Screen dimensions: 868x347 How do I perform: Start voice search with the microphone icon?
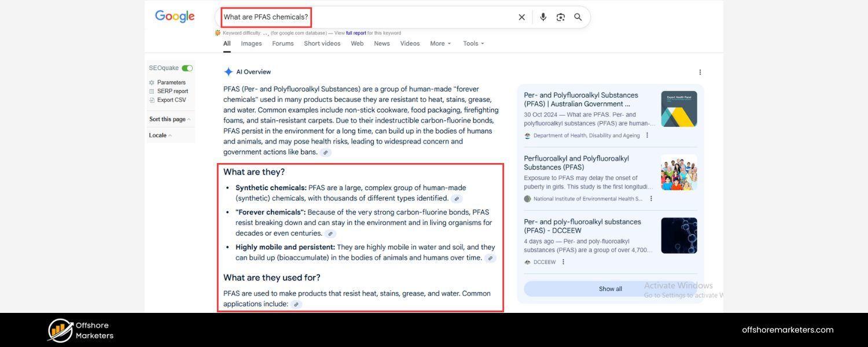pos(543,17)
